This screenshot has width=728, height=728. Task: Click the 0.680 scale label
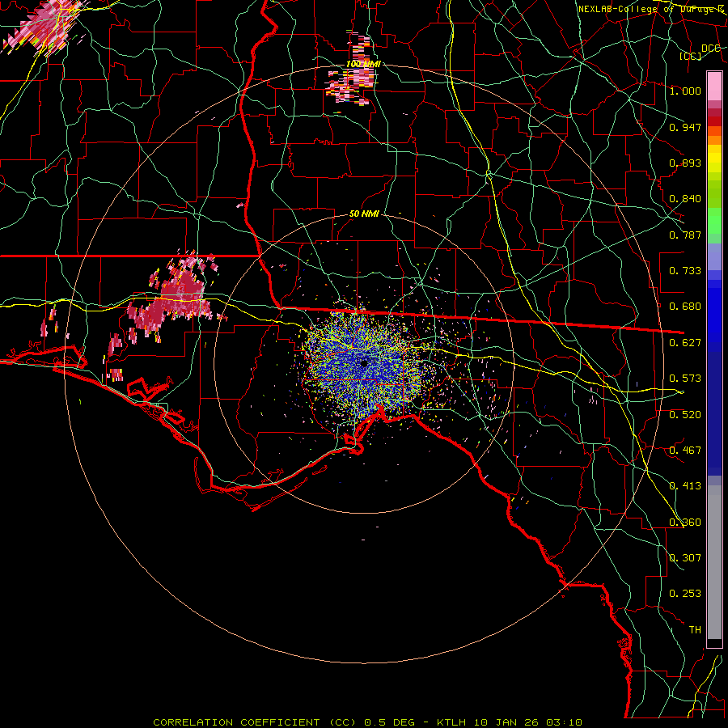(685, 307)
